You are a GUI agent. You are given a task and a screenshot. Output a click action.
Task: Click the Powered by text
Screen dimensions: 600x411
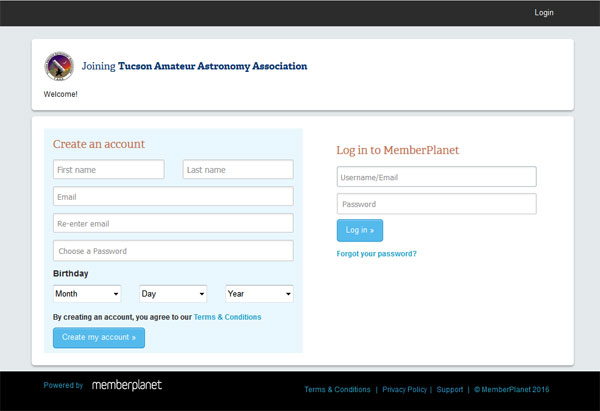[63, 385]
